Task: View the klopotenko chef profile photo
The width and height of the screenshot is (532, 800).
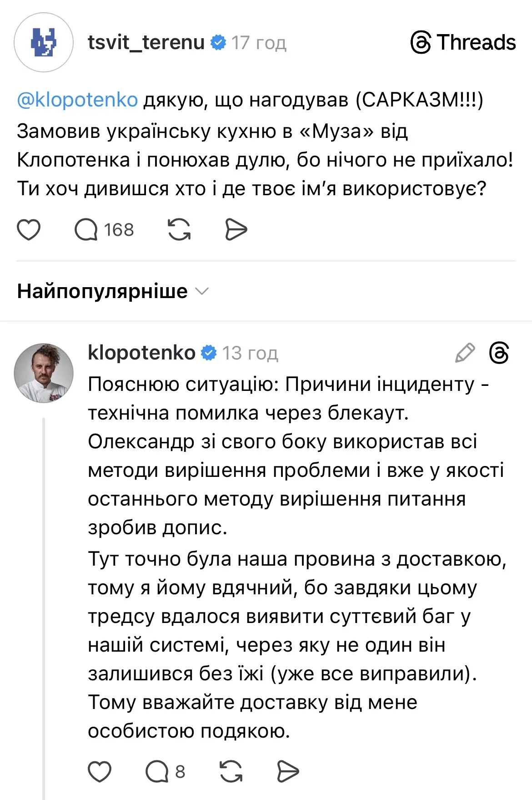Action: point(44,373)
